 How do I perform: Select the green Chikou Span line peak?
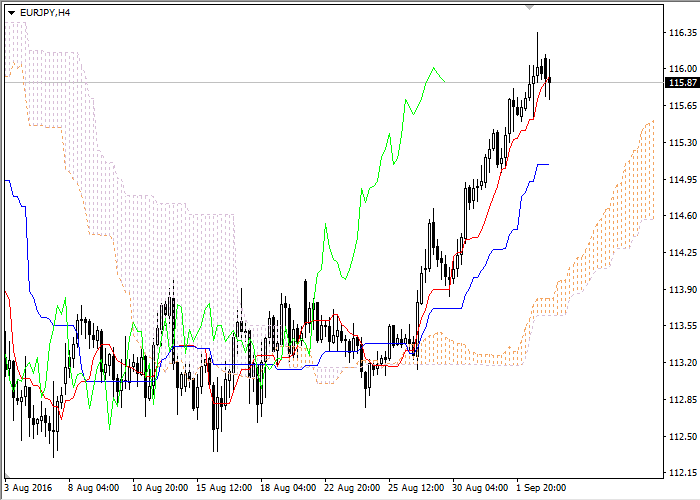[433, 68]
